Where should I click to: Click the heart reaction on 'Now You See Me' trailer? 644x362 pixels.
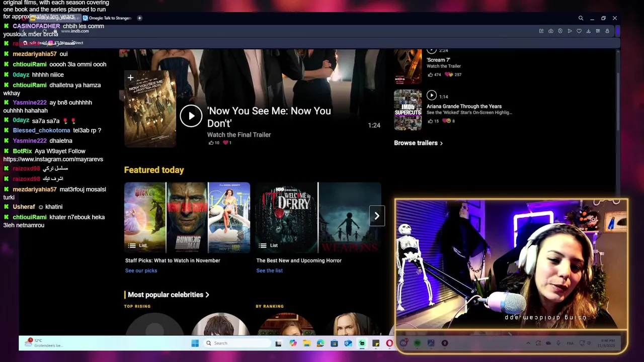coord(227,143)
